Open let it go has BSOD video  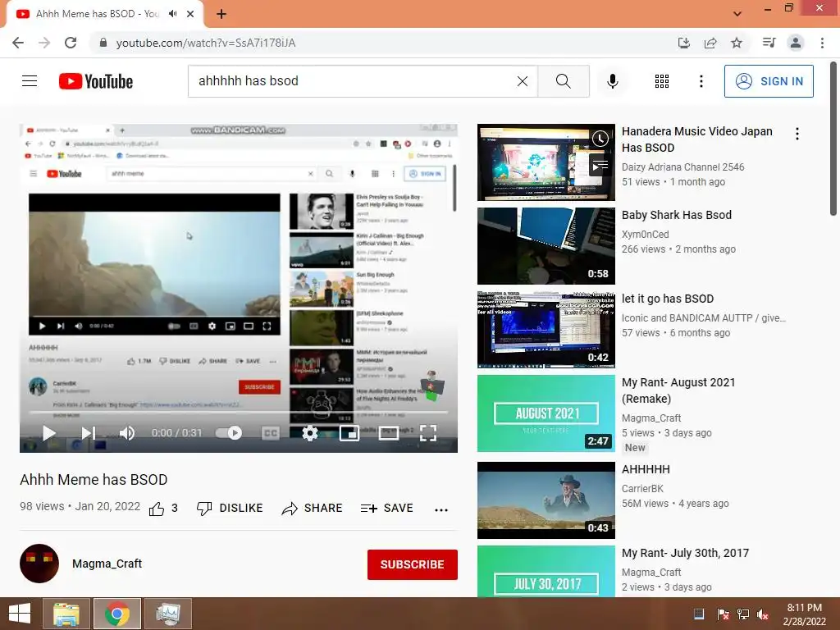coord(668,299)
